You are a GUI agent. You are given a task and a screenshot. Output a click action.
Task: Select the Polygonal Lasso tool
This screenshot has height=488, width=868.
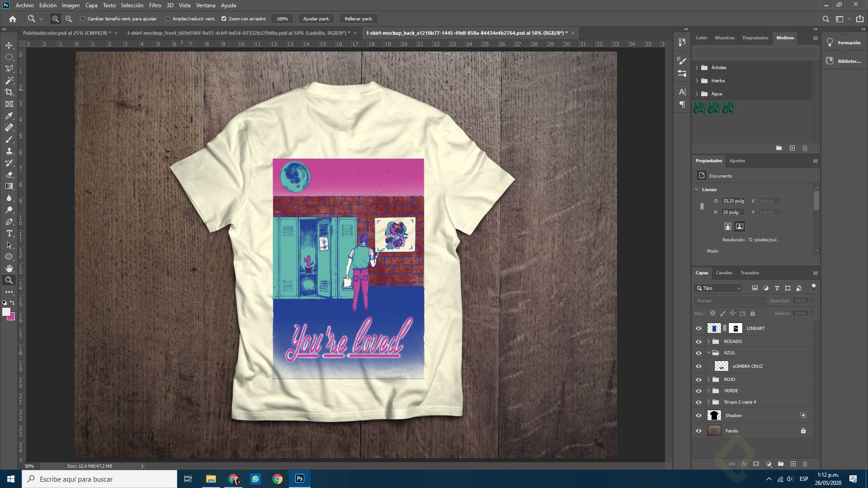(x=9, y=69)
